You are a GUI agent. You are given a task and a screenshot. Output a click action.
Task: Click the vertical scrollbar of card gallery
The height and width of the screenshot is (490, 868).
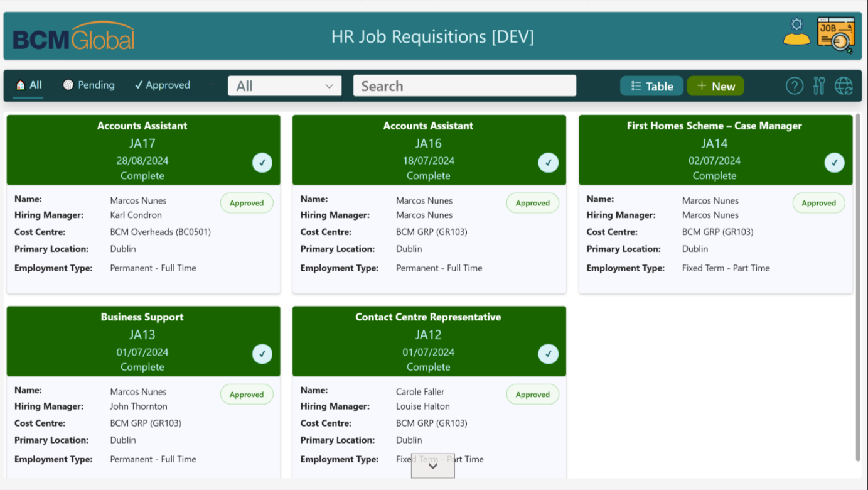(x=858, y=288)
